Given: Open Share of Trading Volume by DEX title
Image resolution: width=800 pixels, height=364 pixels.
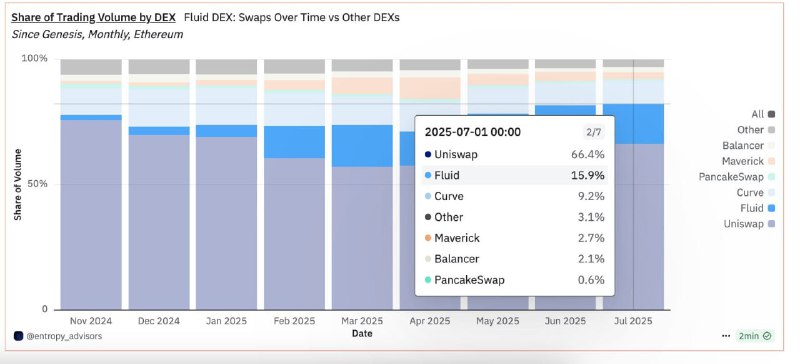Looking at the screenshot, I should click(x=93, y=17).
